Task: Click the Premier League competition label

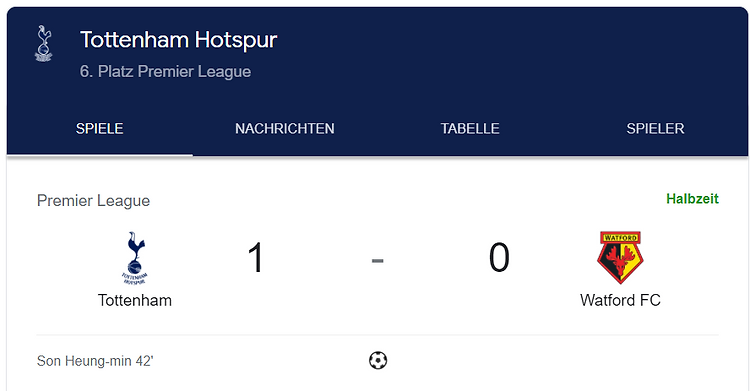Action: [x=93, y=201]
